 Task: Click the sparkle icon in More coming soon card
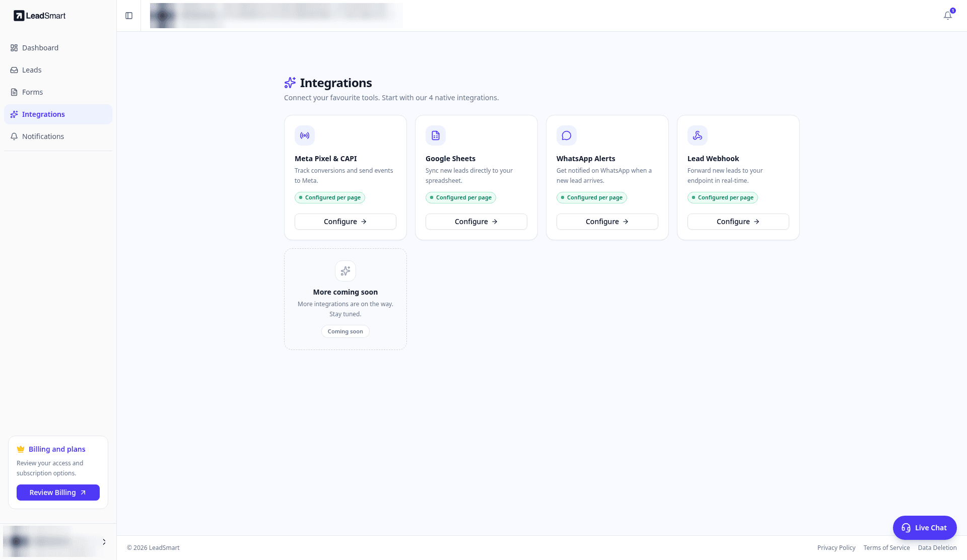pos(346,271)
